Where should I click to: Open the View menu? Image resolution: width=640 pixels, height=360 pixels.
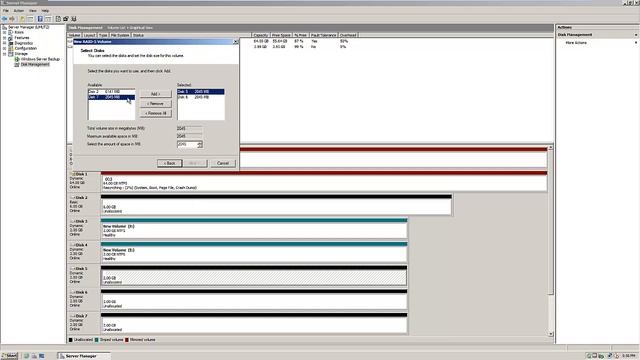coord(33,11)
